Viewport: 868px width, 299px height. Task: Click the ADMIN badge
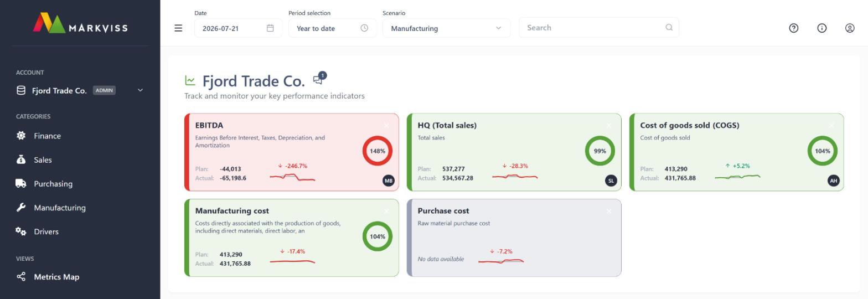(104, 90)
